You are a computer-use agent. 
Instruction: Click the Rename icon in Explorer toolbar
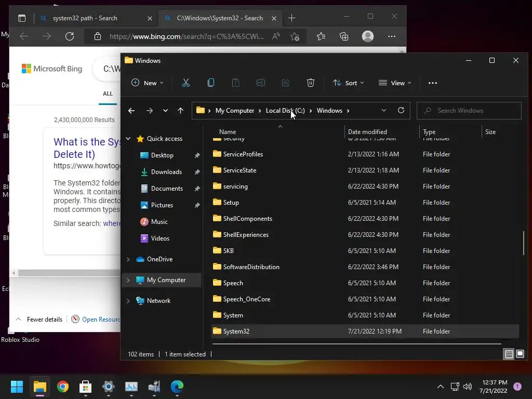(261, 83)
